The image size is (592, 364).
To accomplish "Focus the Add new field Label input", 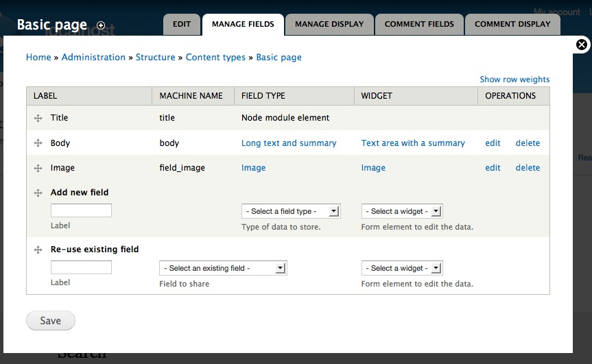I will [81, 210].
